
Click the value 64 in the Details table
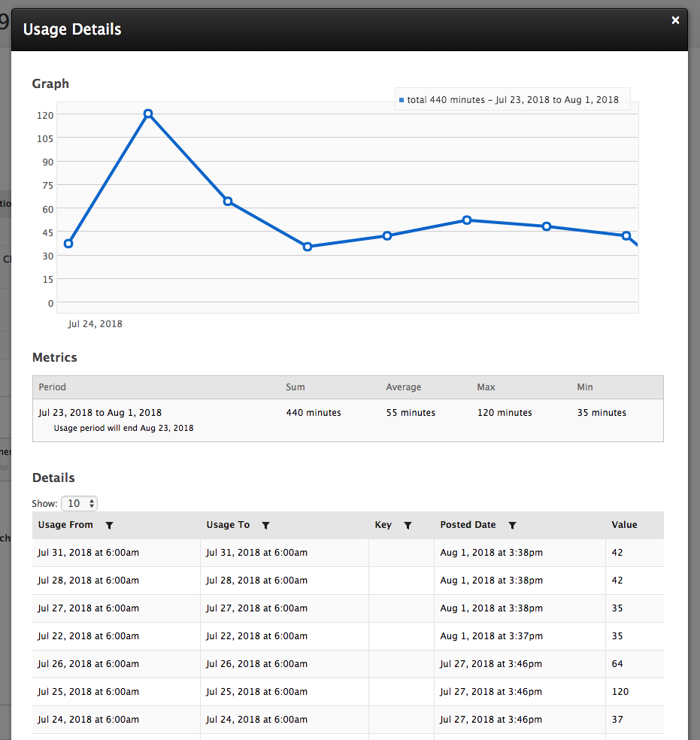coord(617,664)
